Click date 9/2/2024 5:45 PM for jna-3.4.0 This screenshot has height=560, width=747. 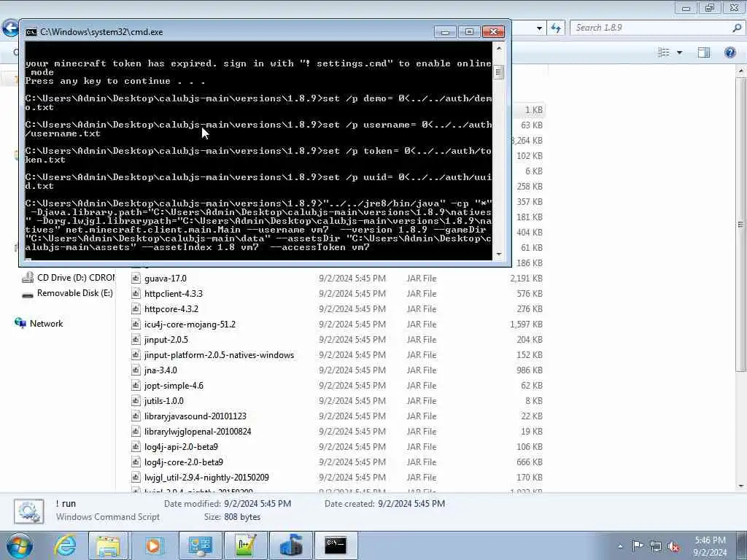pyautogui.click(x=352, y=370)
